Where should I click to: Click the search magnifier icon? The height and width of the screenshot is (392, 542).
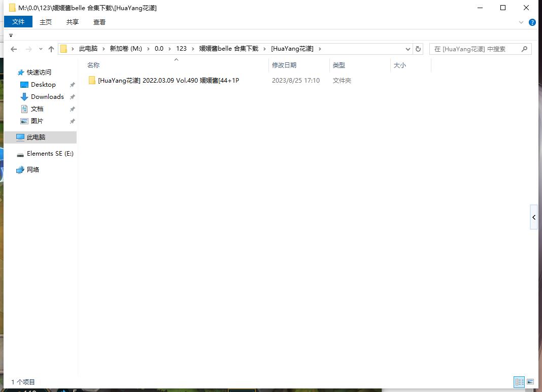tap(524, 49)
